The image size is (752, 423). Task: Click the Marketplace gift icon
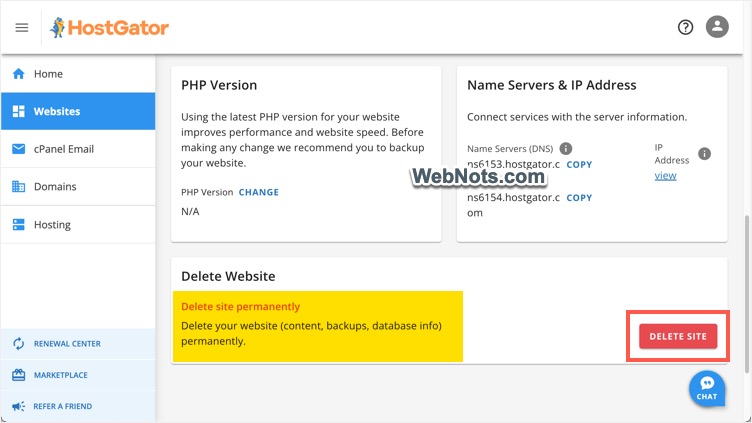tap(19, 375)
